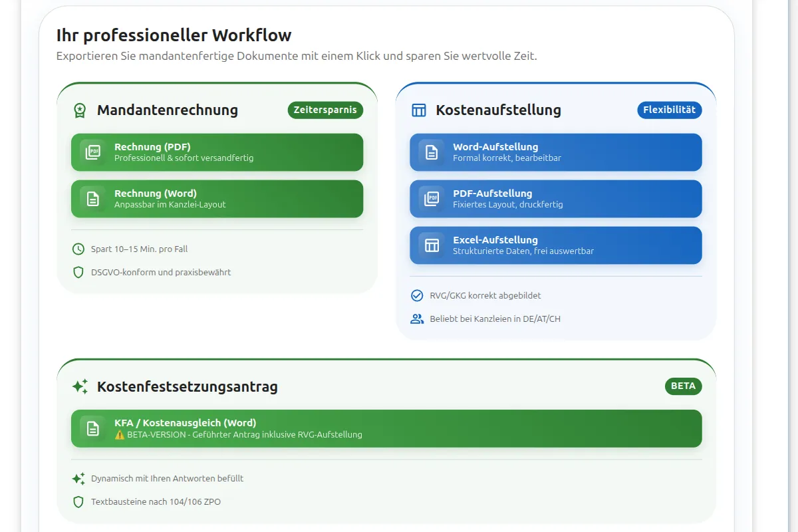Select the PDF icon on Rechnung (PDF)

[93, 152]
